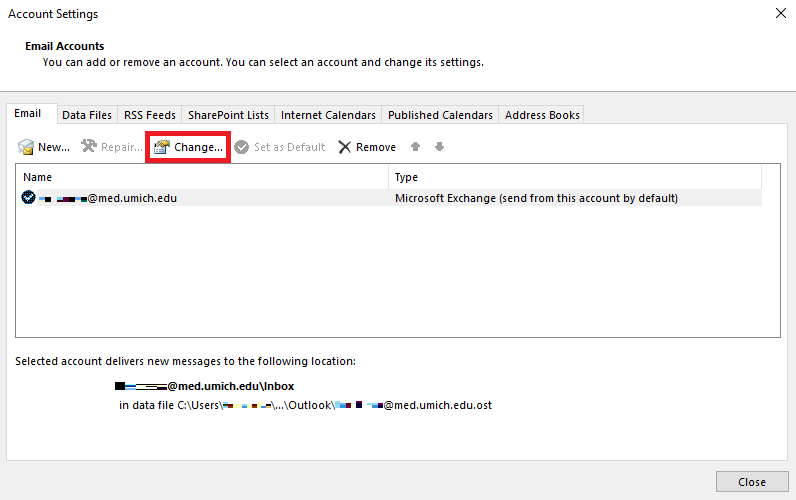Click the Repair tools icon
Screen dimensions: 796x500
[x=89, y=146]
